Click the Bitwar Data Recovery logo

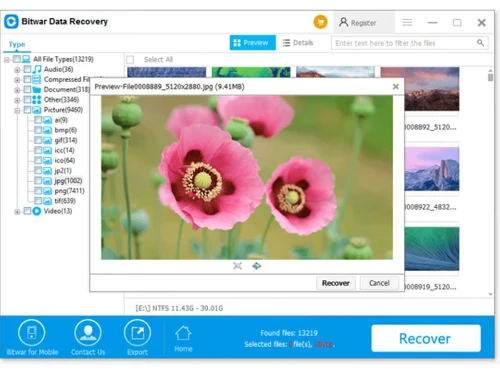click(x=11, y=22)
